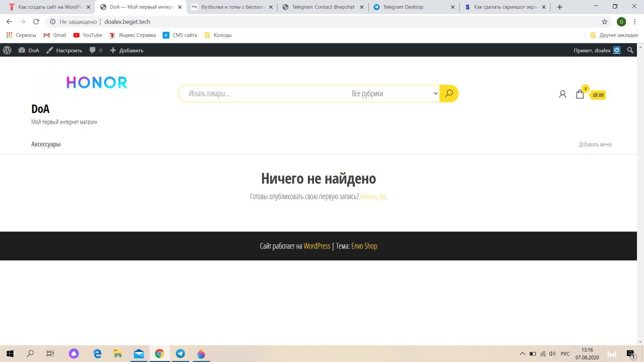
Task: Reload the current page
Action: [x=36, y=22]
